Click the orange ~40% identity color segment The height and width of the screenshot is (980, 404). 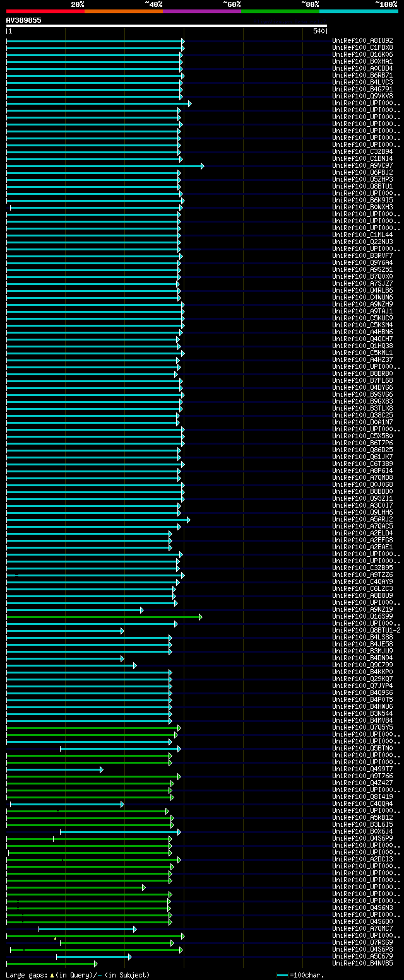(124, 11)
